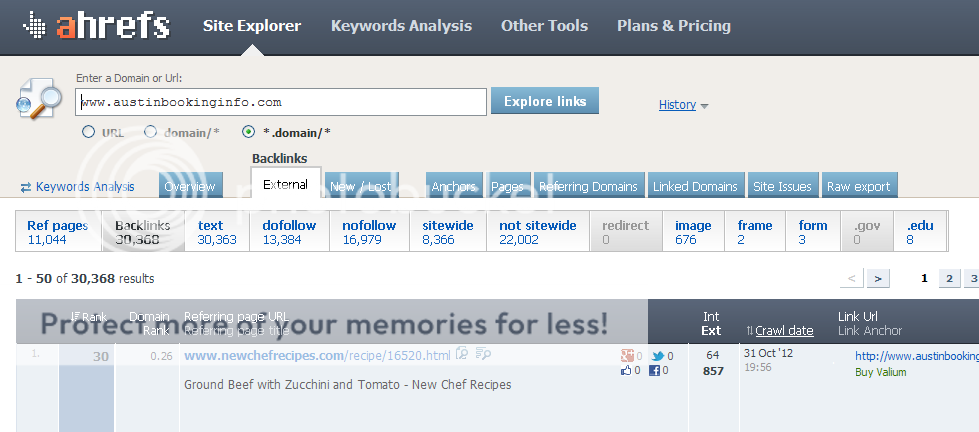This screenshot has width=979, height=432.
Task: Filter by frame links 2
Action: [755, 232]
